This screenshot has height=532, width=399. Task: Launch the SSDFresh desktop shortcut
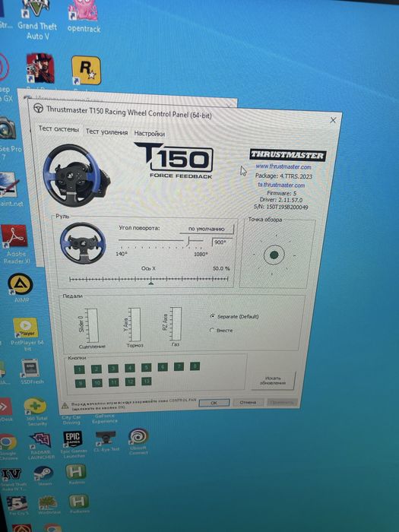[x=31, y=372]
